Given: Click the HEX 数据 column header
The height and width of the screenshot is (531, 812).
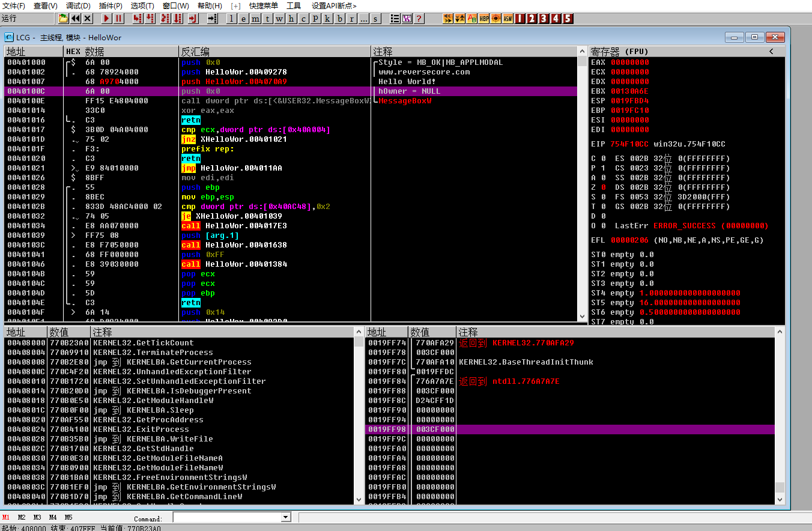Looking at the screenshot, I should (121, 52).
